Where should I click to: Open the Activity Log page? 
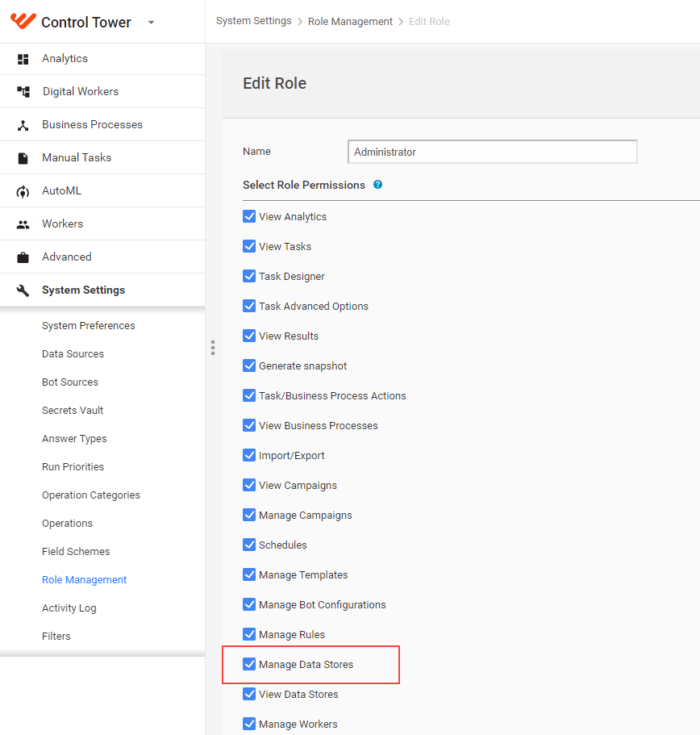point(69,608)
